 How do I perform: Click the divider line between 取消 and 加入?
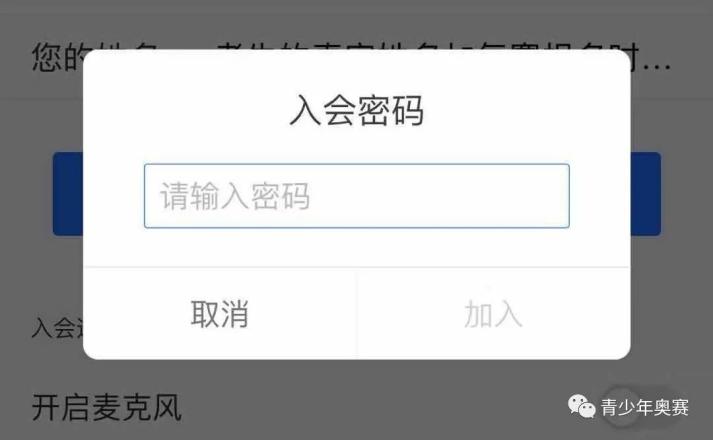pos(357,314)
